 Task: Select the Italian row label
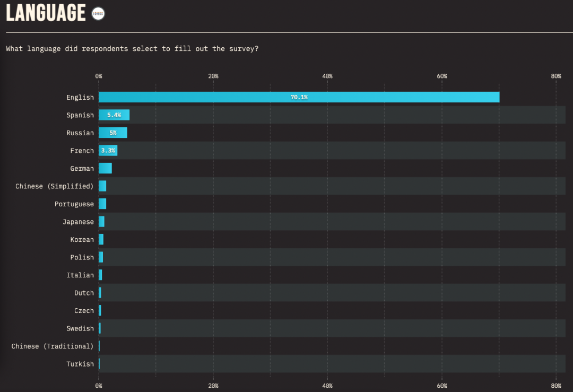click(x=80, y=275)
